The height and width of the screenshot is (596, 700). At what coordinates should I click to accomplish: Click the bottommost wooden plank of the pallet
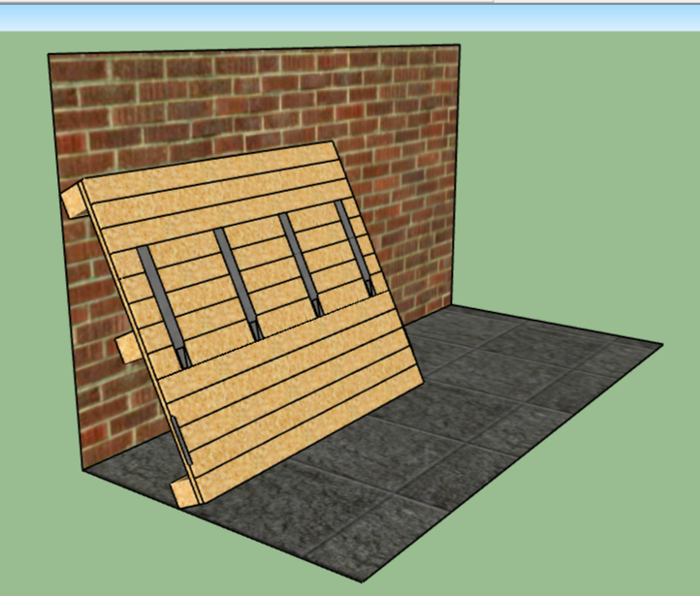click(x=311, y=434)
